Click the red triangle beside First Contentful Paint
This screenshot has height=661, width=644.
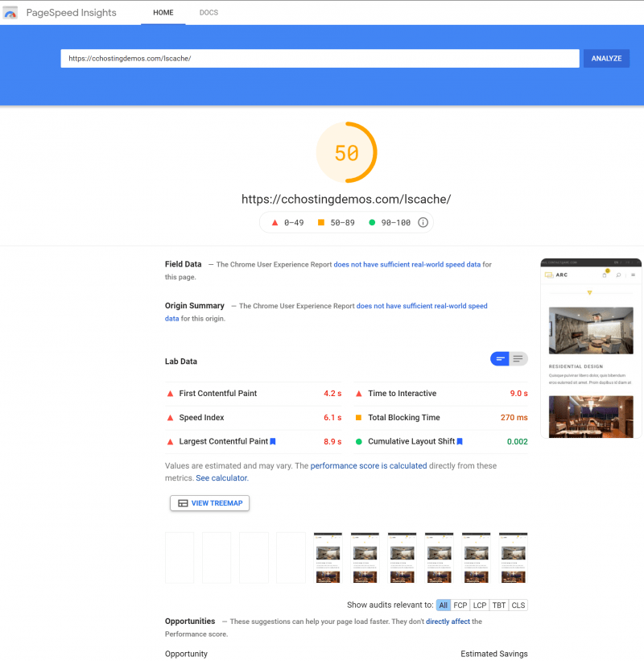click(170, 394)
